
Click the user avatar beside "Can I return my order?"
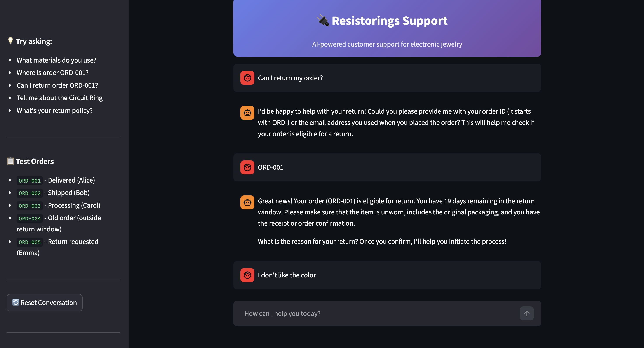[x=247, y=78]
